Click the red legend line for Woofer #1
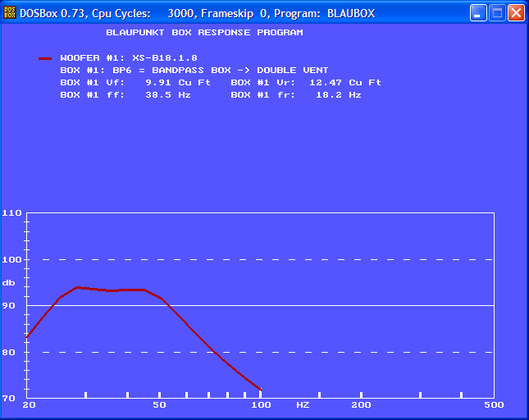This screenshot has width=529, height=420. click(45, 59)
